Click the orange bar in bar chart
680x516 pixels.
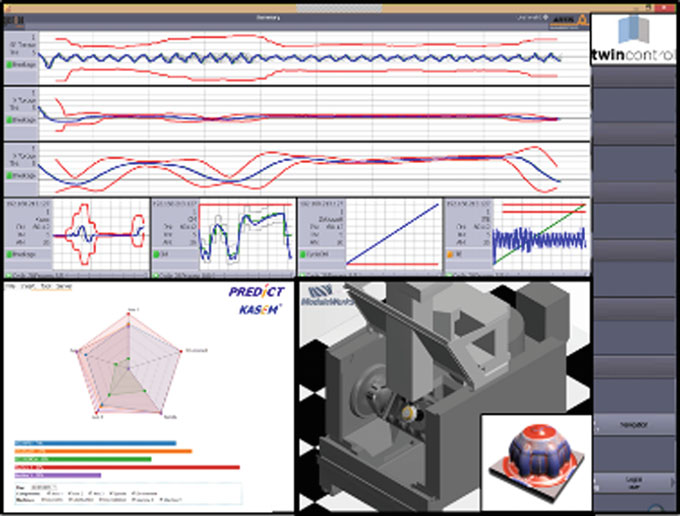click(103, 451)
